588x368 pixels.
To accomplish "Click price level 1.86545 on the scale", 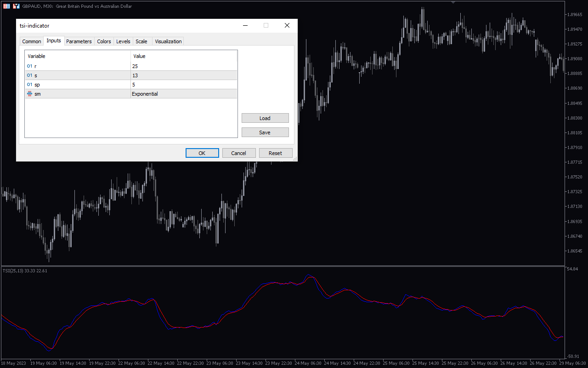I will click(x=575, y=251).
